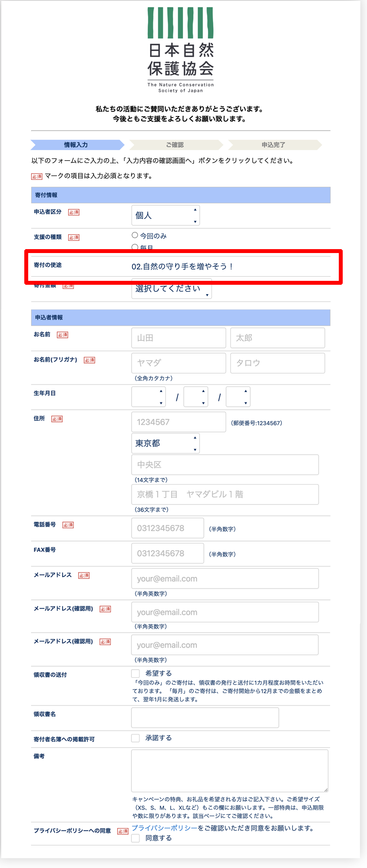Image resolution: width=367 pixels, height=868 pixels.
Task: Click the ヤマダ furigana field
Action: (179, 363)
